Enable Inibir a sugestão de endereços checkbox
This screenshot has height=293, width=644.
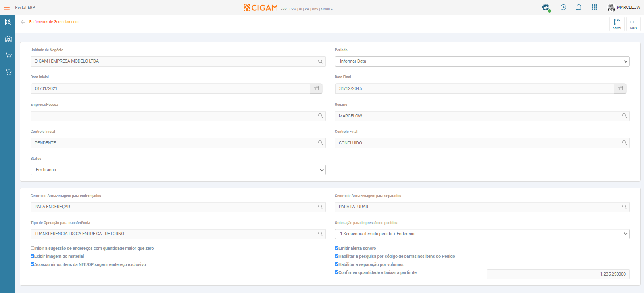pyautogui.click(x=33, y=248)
